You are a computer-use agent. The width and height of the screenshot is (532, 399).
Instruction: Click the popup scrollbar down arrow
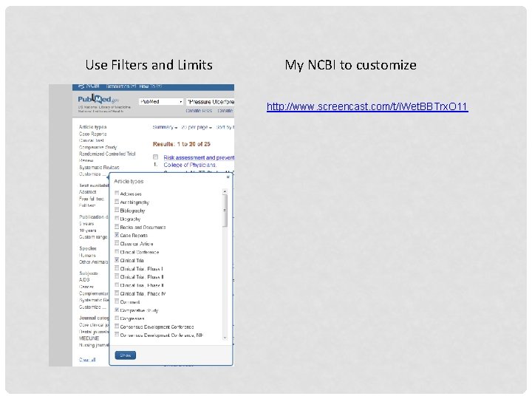coord(225,338)
